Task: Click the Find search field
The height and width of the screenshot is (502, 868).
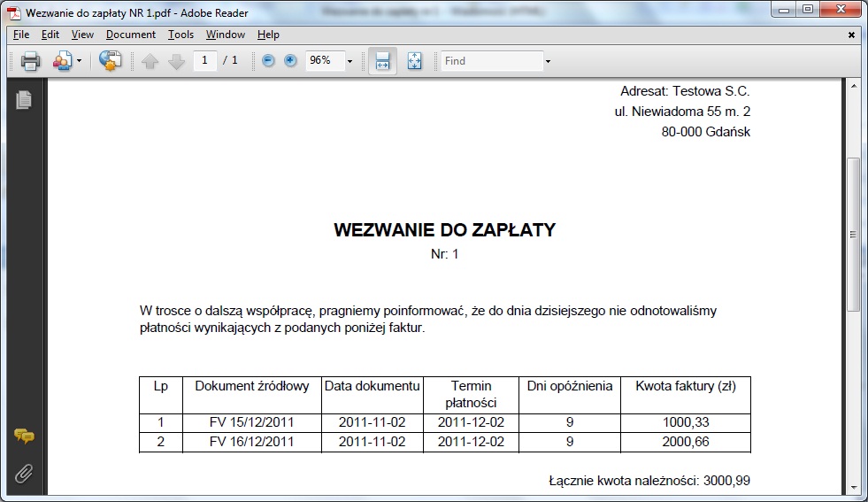Action: (492, 61)
